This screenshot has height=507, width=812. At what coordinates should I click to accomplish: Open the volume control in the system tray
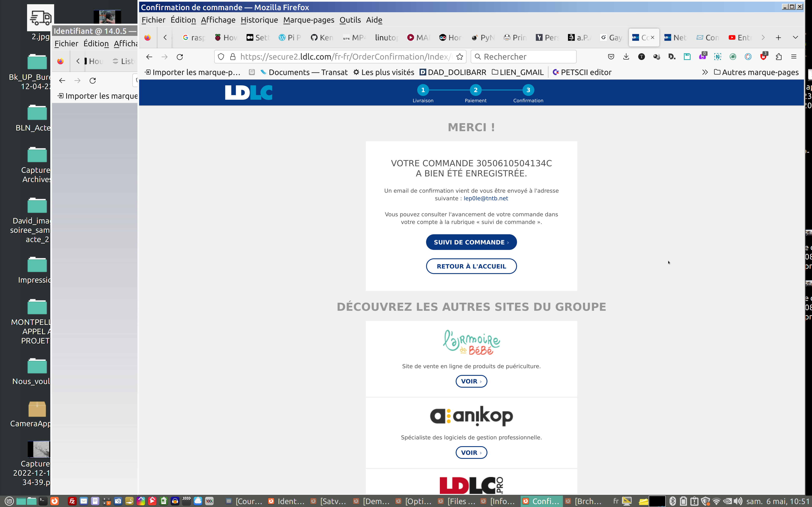(738, 501)
